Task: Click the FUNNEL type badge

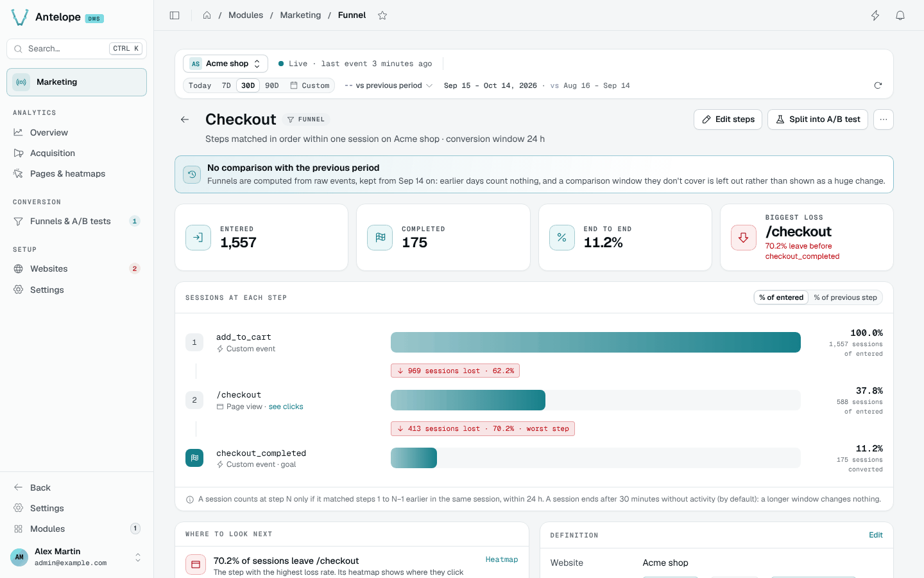Action: click(306, 119)
